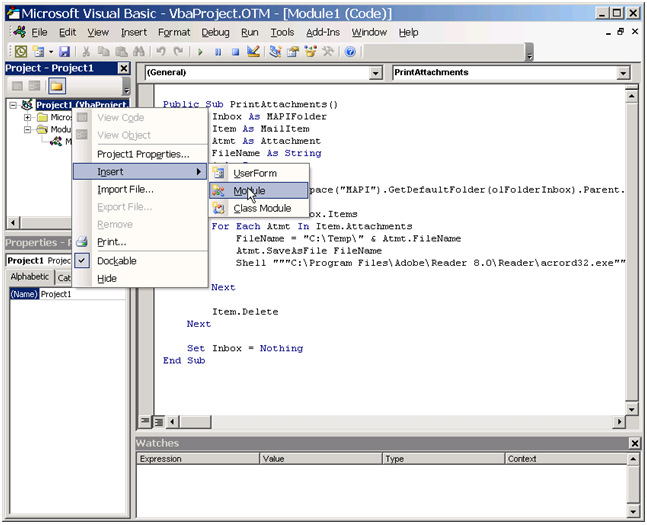Close the Project Explorer panel

point(123,68)
